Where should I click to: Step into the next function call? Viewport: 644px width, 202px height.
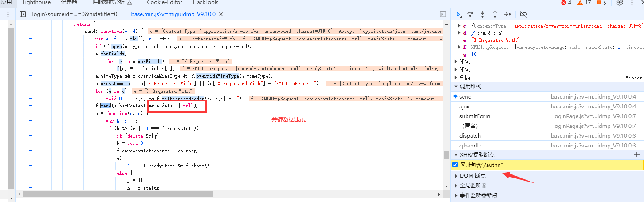click(x=483, y=14)
